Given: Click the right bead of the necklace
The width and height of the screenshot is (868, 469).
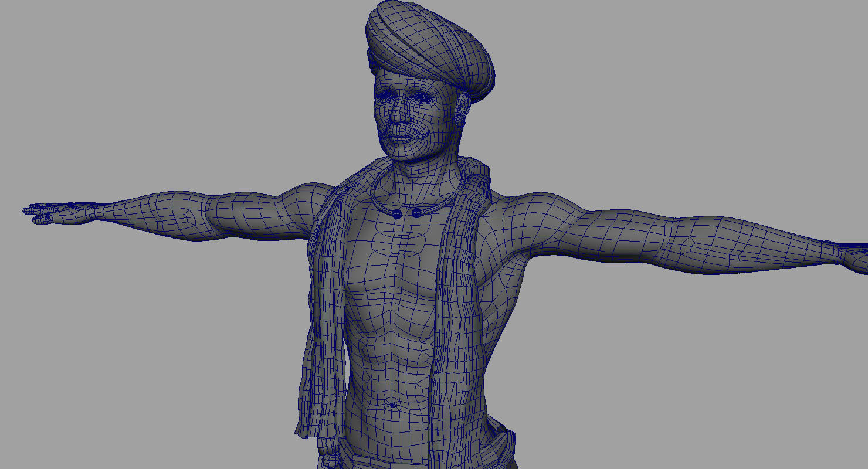Looking at the screenshot, I should click(416, 213).
